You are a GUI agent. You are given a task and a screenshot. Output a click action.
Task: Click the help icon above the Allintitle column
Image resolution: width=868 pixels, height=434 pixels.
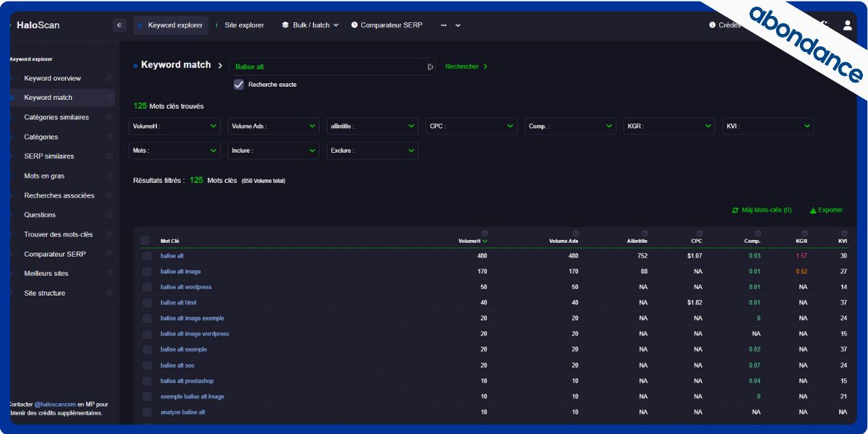(644, 233)
